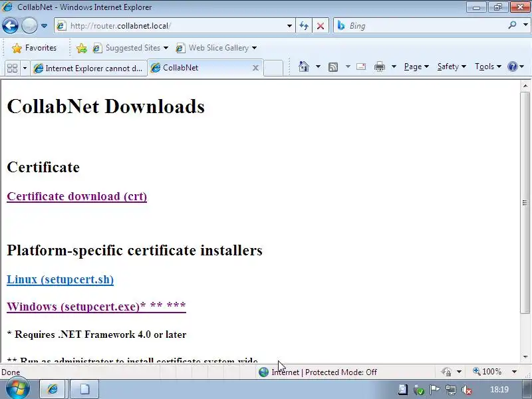
Task: Click the muted volume speaker tray icon
Action: (467, 390)
